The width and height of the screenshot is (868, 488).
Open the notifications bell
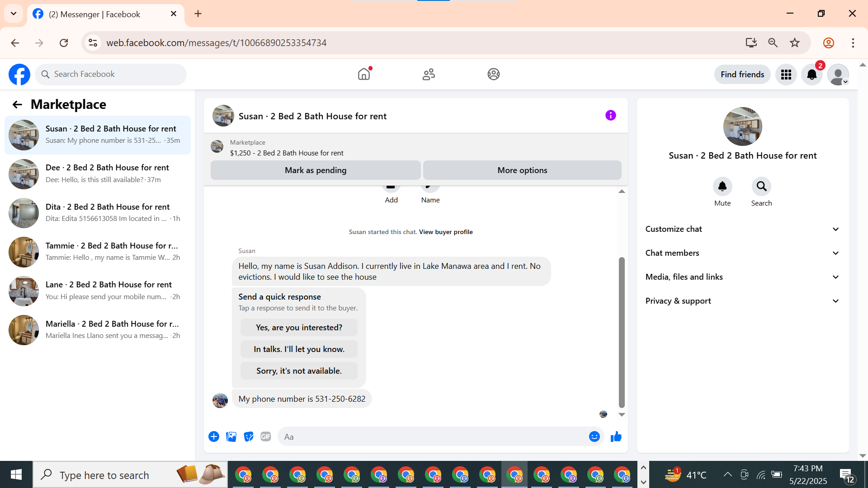coord(812,75)
